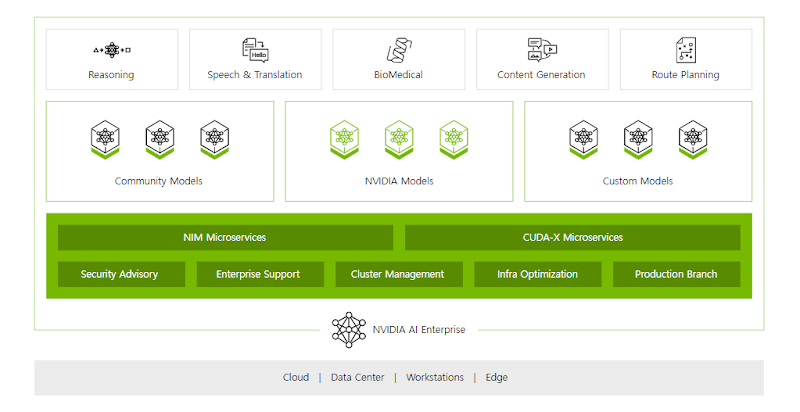Click the Route Planning icon
Screen dimensions: 800x412
(x=686, y=50)
